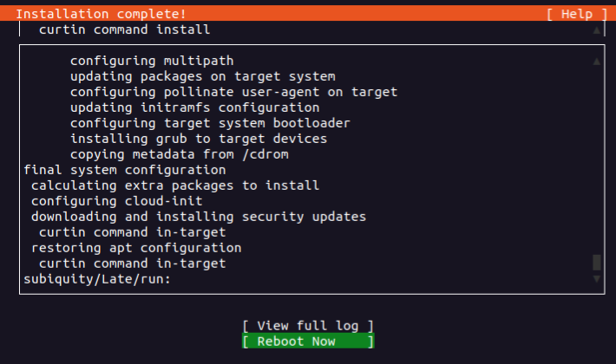Click 'calculating extra packages to install' entry
Image resolution: width=616 pixels, height=364 pixels.
(x=174, y=185)
